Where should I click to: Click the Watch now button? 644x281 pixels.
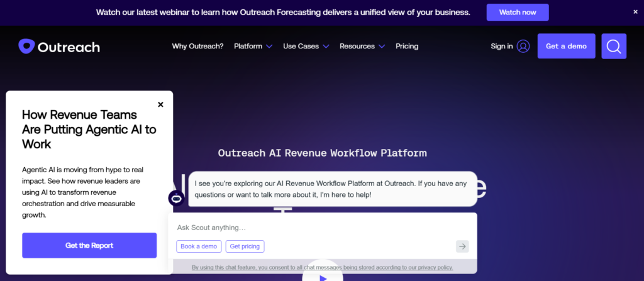(518, 12)
